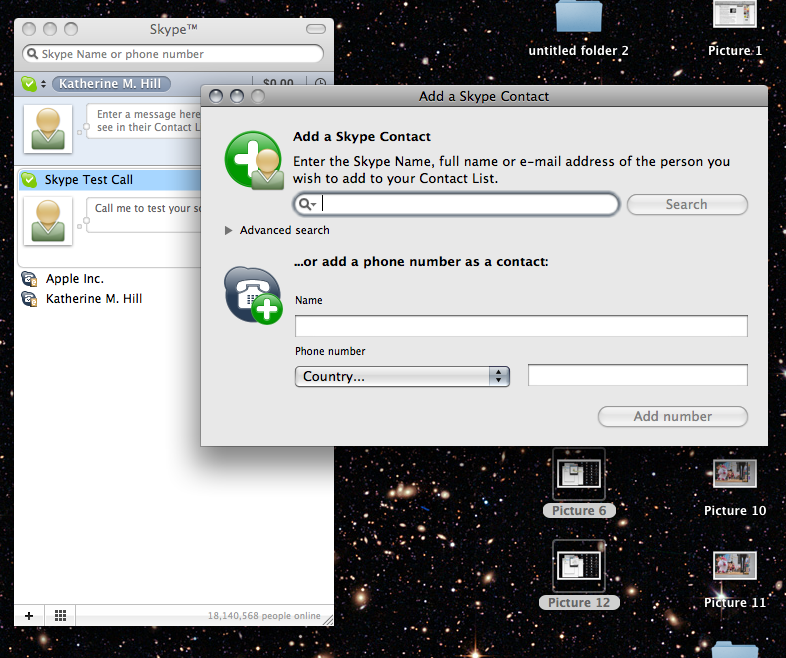Viewport: 786px width, 658px height.
Task: Minimize the Add a Skype Contact dialog
Action: (237, 96)
